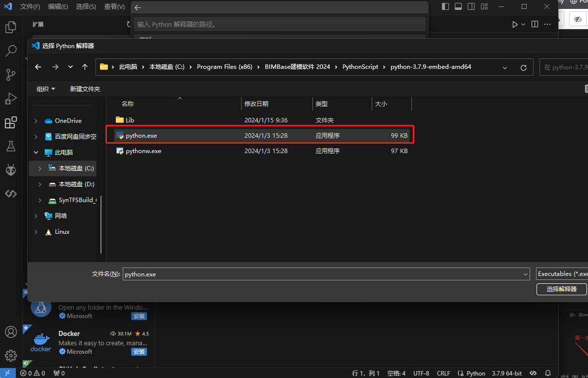Screen dimensions: 588x378
Task: Click the Up arrow to parent folder
Action: (85, 67)
